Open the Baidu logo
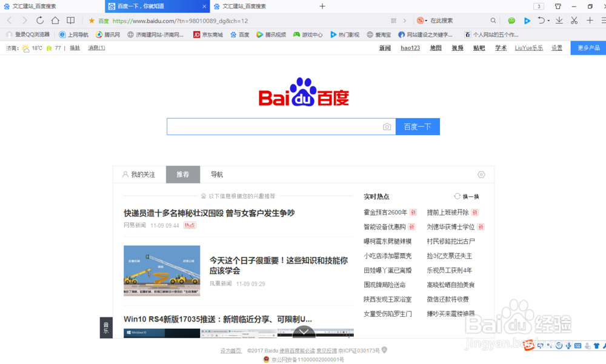This screenshot has width=606, height=364. click(304, 92)
